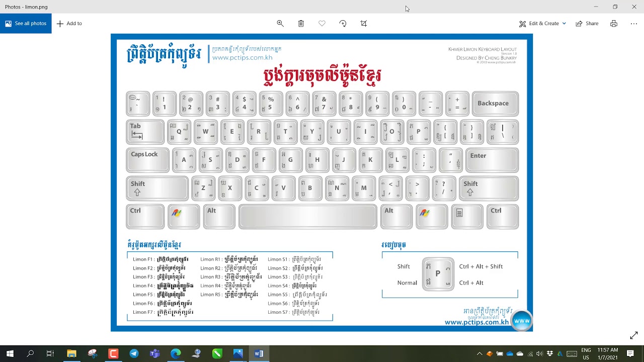Open Word from taskbar

coord(259,353)
